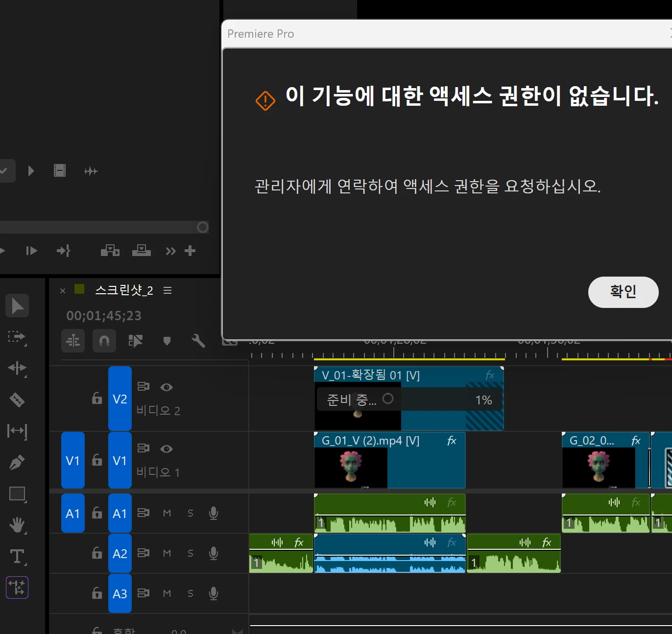Select the G_01_V (2).mp4 [V] clip
This screenshot has height=634, width=672.
pos(389,460)
